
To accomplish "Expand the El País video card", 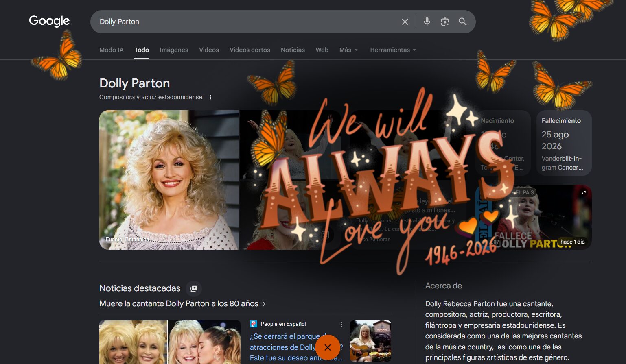I will pos(584,192).
